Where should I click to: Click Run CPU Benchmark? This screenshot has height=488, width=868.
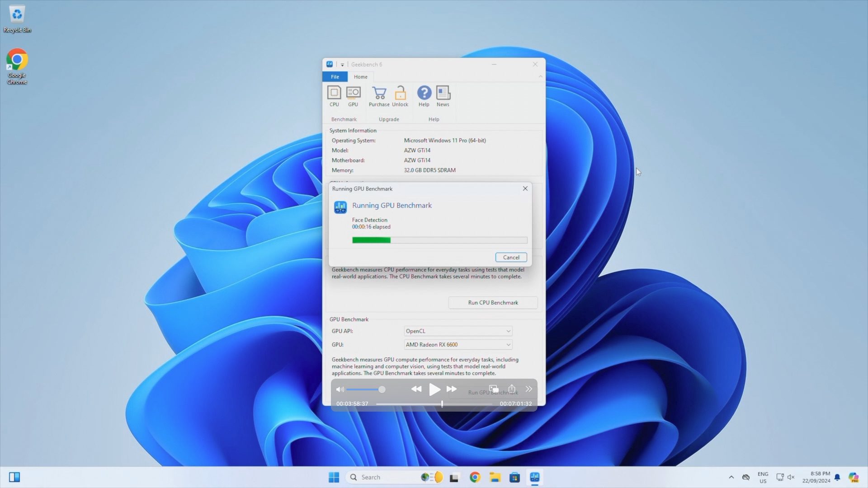[493, 302]
